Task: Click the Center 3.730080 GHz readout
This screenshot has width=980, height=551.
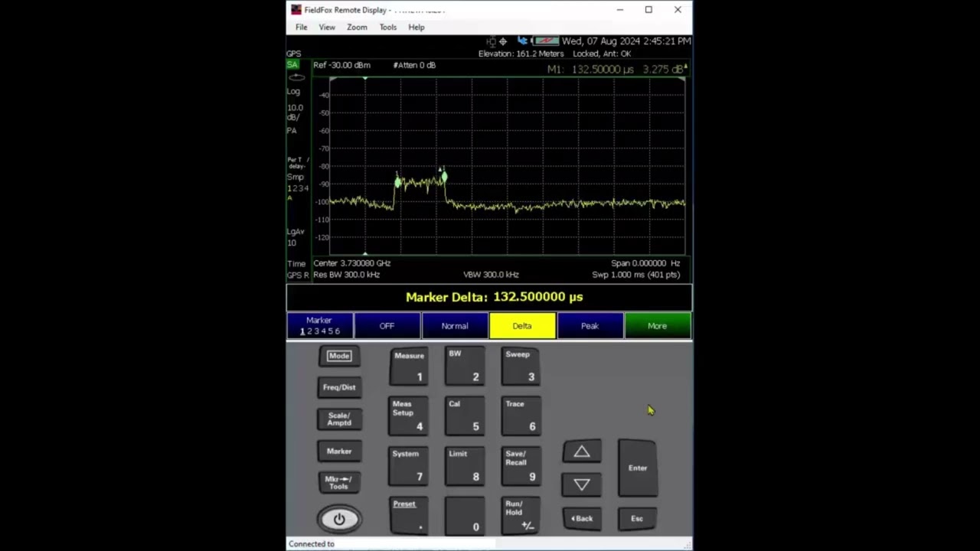Action: [352, 263]
